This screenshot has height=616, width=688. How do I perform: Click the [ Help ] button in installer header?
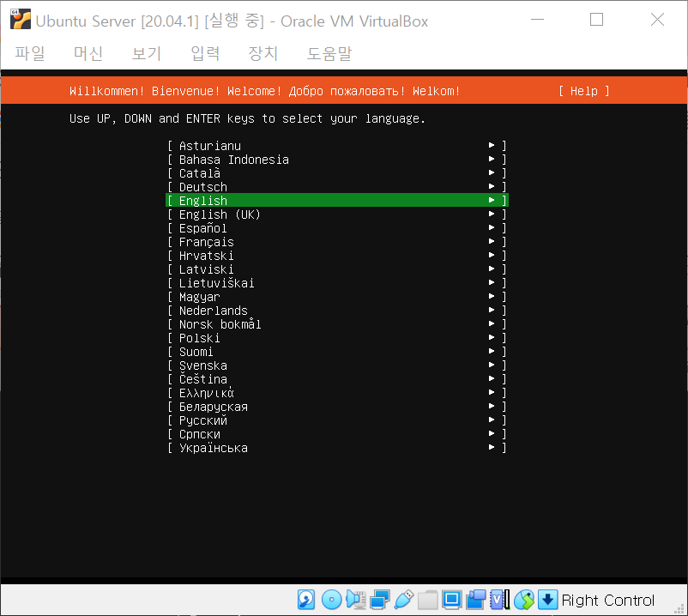(x=584, y=91)
